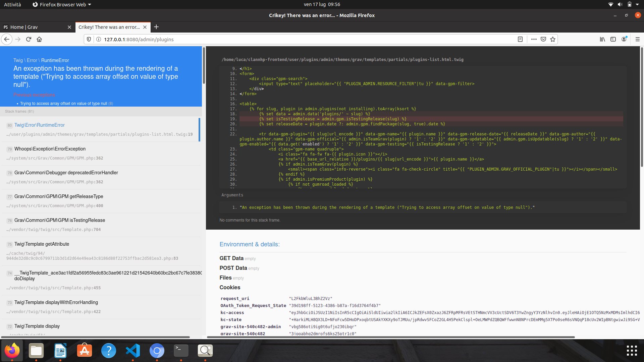Select stack frame 80 Twig\Error\RuntimeError
Viewport: 644px width, 362px height.
(100, 129)
